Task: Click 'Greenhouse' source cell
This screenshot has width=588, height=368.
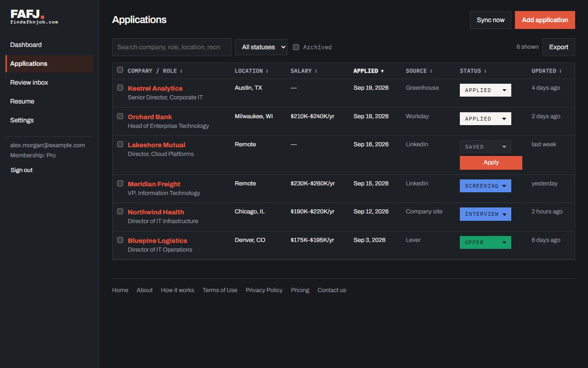Action: point(422,88)
